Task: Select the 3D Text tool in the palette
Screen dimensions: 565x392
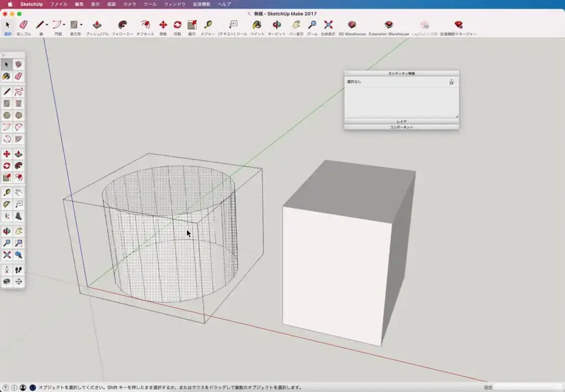Action: (x=18, y=216)
